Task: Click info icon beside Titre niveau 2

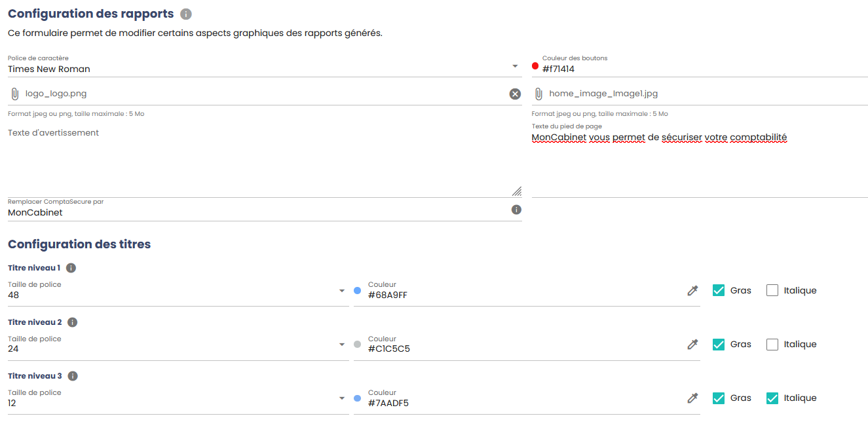Action: click(73, 322)
